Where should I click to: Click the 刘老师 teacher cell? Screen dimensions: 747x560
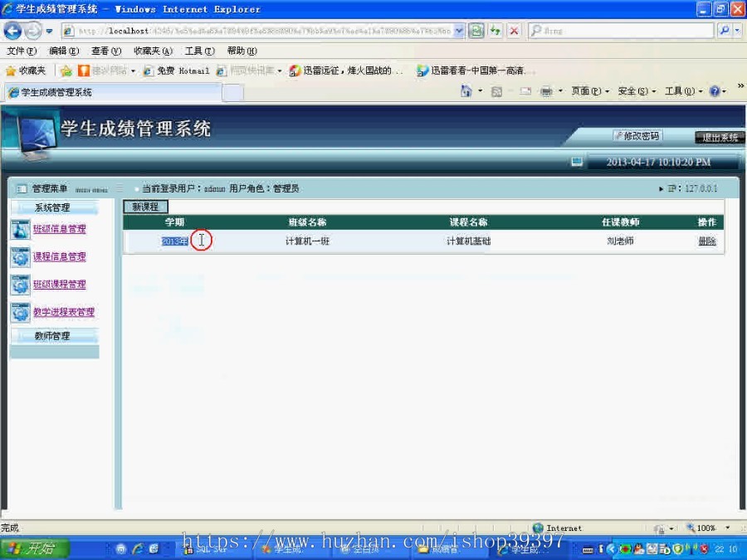pyautogui.click(x=620, y=241)
